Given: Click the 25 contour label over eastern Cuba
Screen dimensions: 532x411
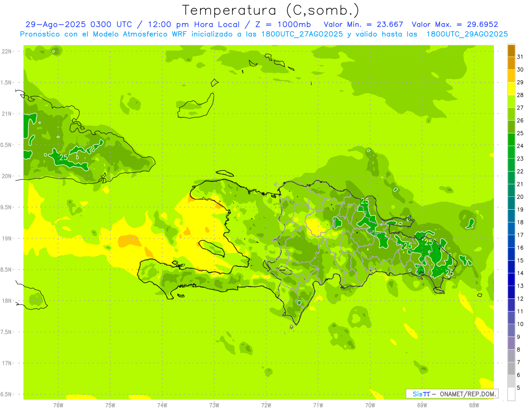Looking at the screenshot, I should [63, 157].
